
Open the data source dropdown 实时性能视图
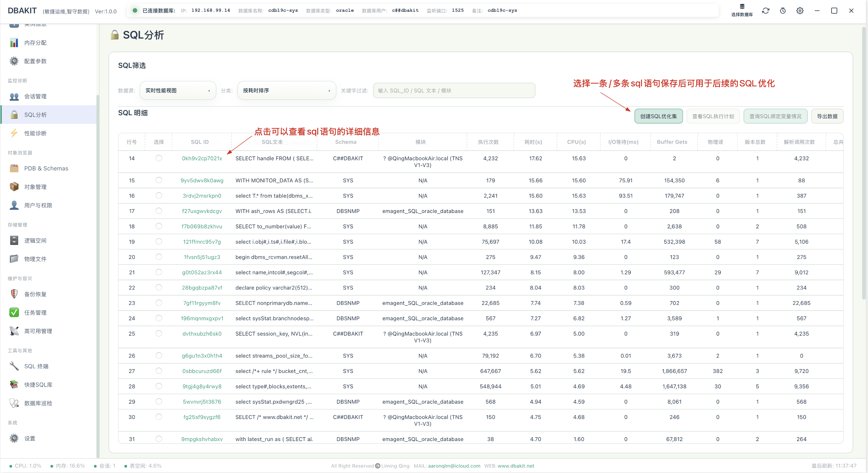[x=178, y=90]
